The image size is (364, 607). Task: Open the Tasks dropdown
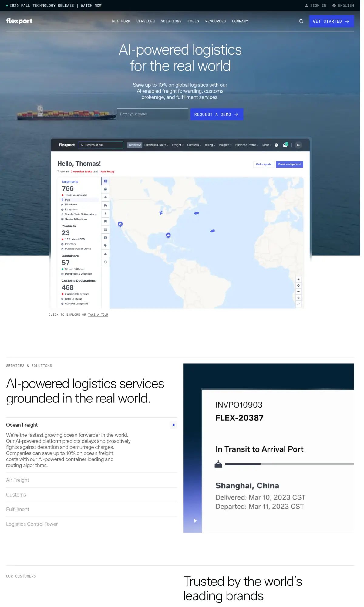point(267,145)
